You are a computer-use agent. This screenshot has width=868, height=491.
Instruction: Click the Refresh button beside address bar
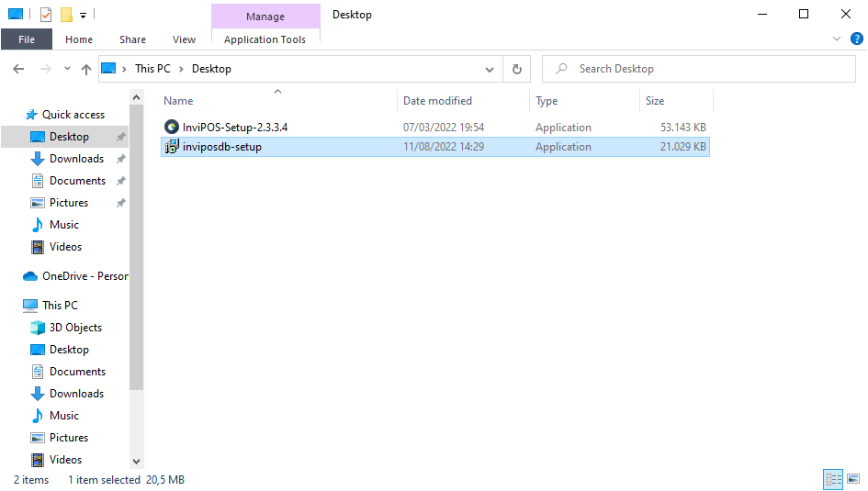516,69
